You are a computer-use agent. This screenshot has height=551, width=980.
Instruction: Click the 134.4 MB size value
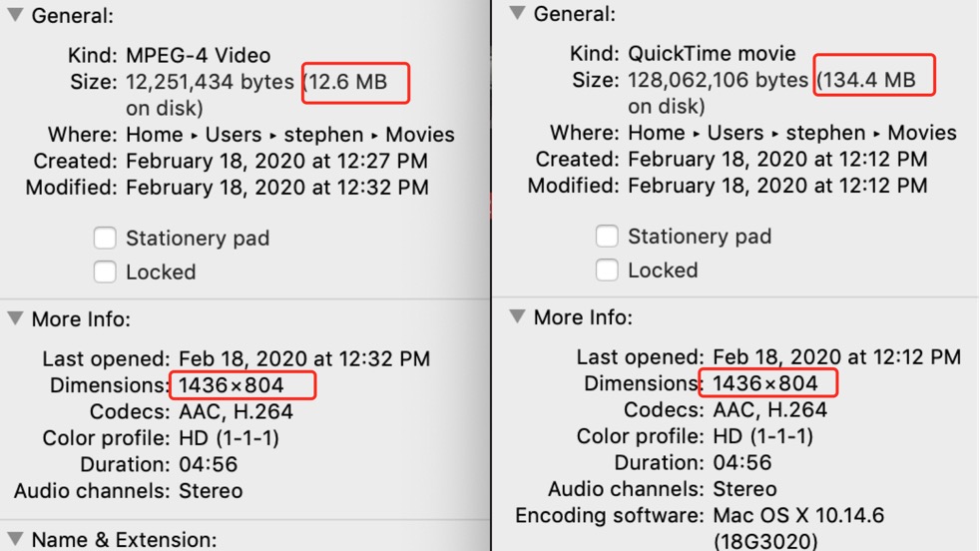pyautogui.click(x=867, y=80)
